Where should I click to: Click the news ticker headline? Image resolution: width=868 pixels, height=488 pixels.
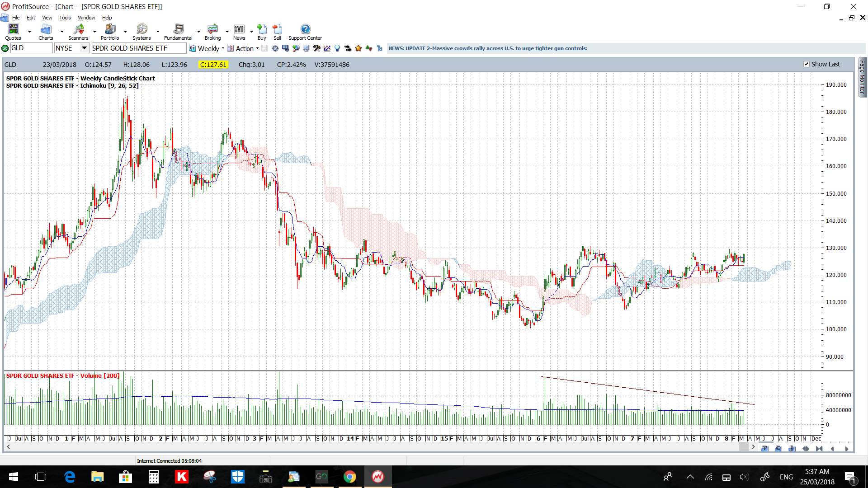point(488,48)
